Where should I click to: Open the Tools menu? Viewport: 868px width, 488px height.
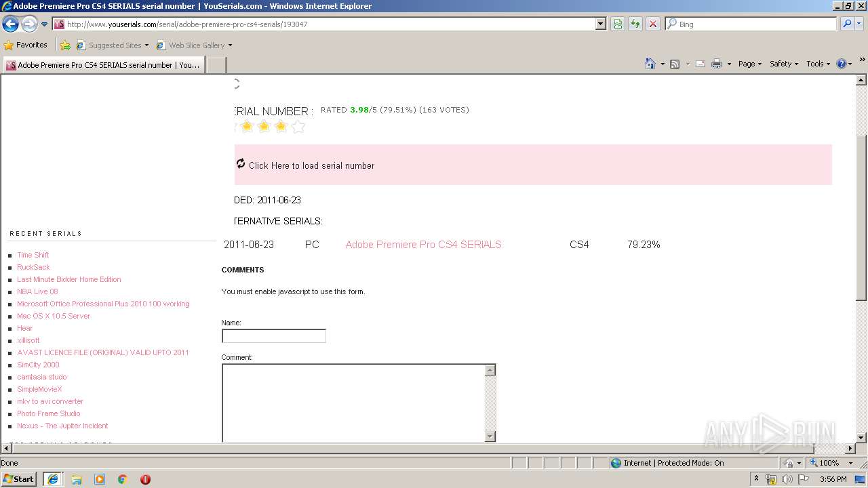(x=818, y=64)
